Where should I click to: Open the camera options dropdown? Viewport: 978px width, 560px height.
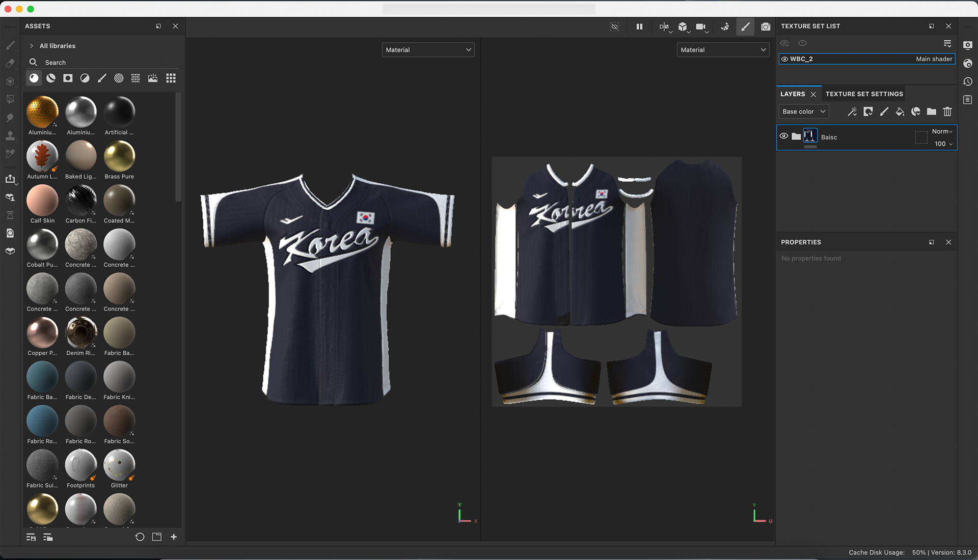click(702, 27)
